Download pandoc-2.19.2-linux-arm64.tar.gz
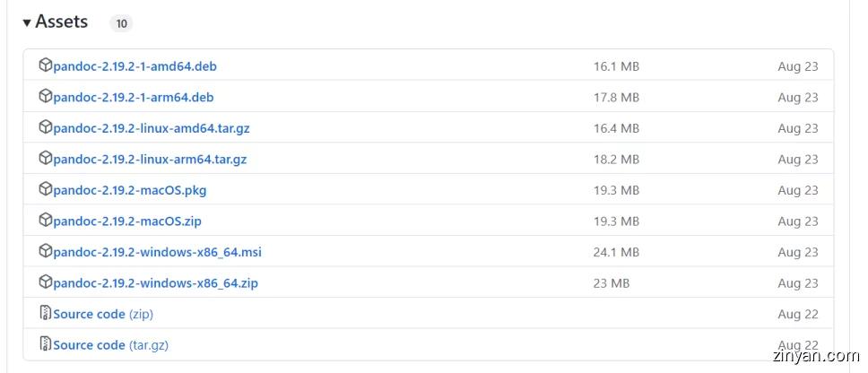The width and height of the screenshot is (868, 373). [x=150, y=159]
